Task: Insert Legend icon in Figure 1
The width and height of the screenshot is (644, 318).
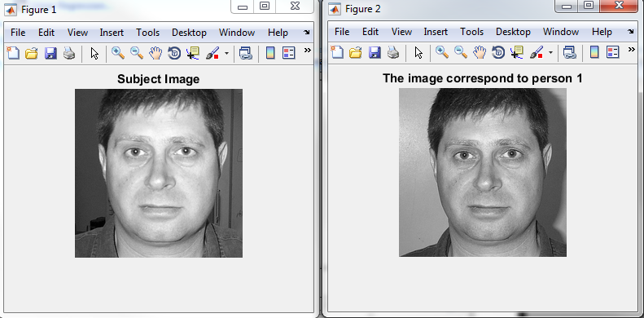Action: [289, 53]
